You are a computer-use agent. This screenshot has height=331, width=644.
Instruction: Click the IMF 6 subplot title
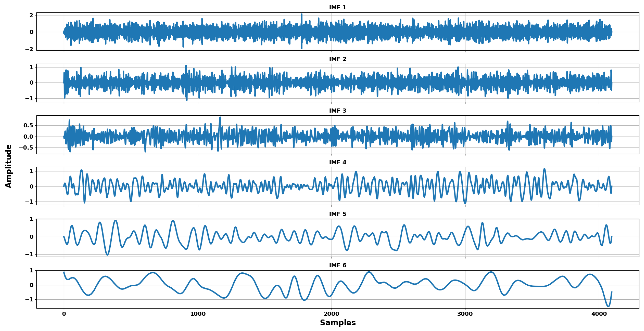click(x=338, y=265)
